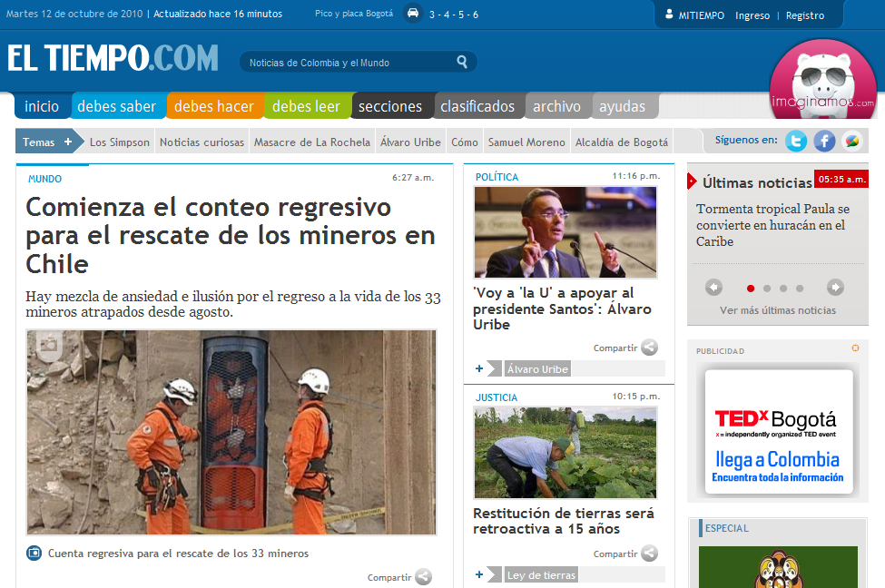
Task: Open Restitución de tierras headline
Action: pyautogui.click(x=564, y=521)
